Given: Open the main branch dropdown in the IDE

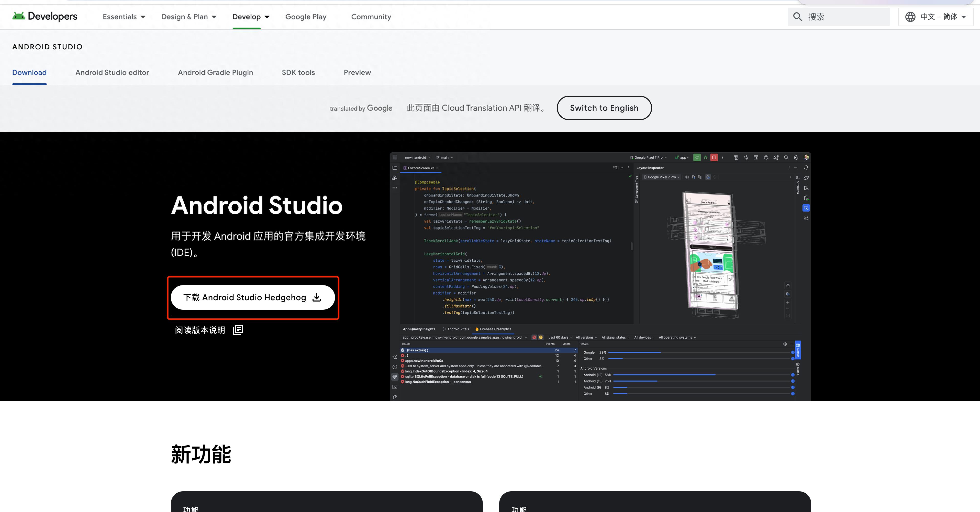Looking at the screenshot, I should point(445,158).
